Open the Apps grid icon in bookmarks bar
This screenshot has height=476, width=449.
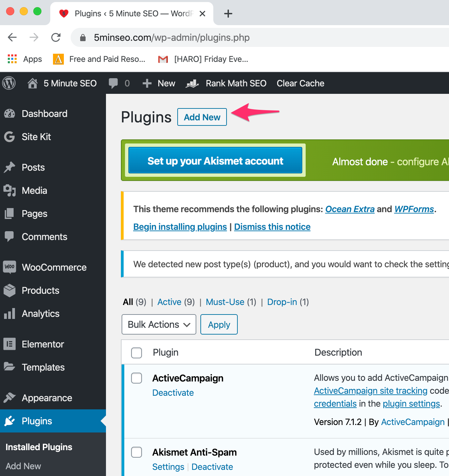pyautogui.click(x=12, y=59)
